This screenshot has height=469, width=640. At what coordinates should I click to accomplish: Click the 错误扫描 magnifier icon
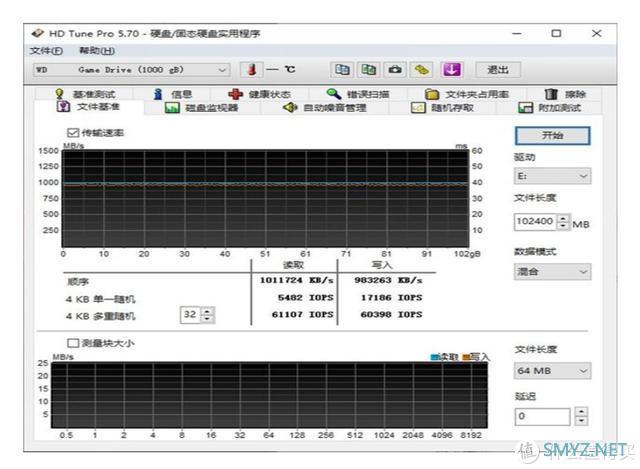(x=333, y=94)
